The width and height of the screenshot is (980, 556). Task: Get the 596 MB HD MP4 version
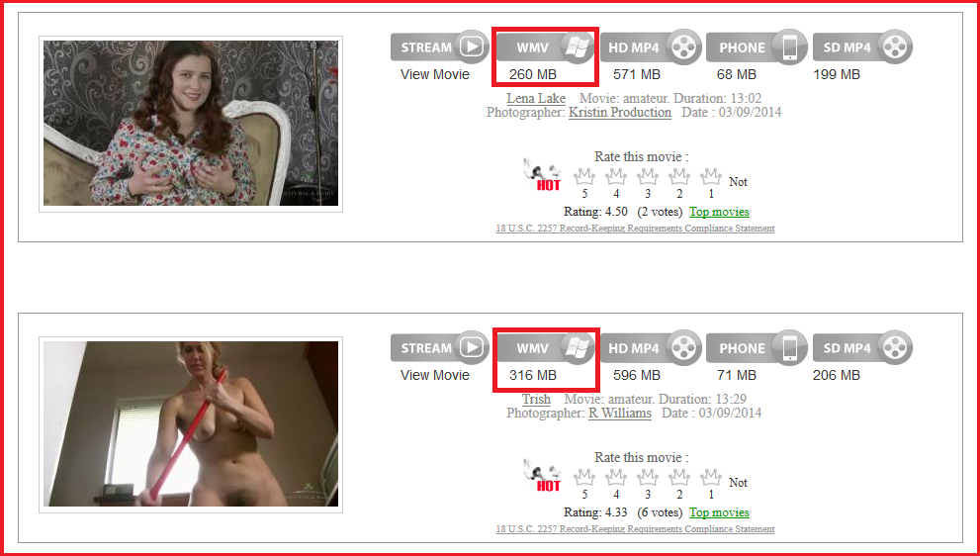click(x=650, y=347)
